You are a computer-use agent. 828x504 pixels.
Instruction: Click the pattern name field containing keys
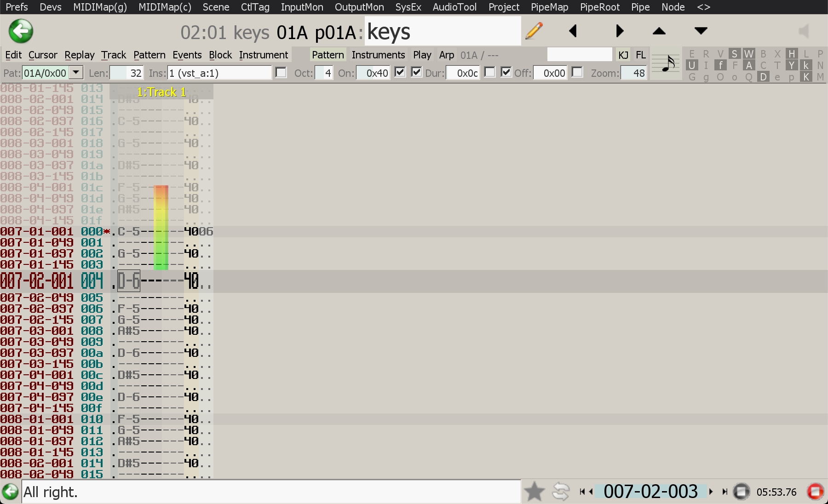pyautogui.click(x=443, y=31)
